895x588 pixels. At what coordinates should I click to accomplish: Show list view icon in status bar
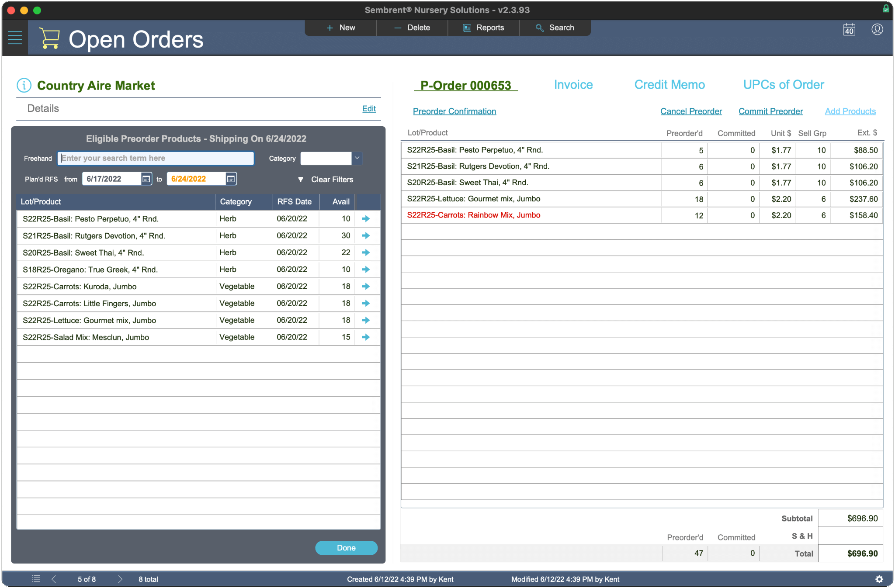click(36, 579)
